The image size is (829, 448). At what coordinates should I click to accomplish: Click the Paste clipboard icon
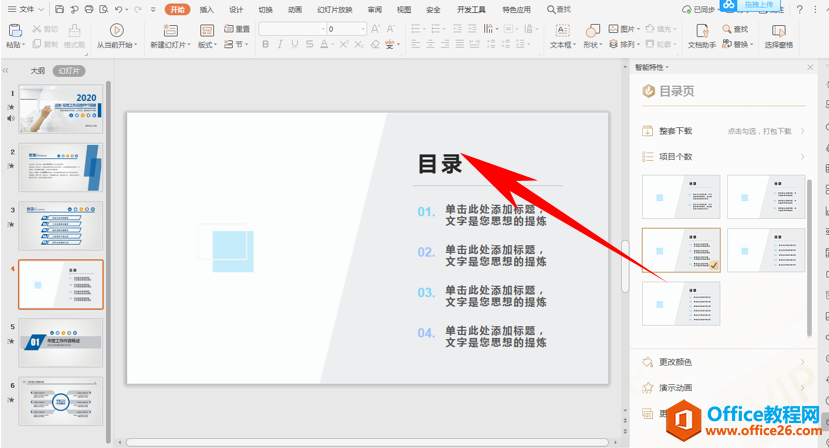point(14,32)
